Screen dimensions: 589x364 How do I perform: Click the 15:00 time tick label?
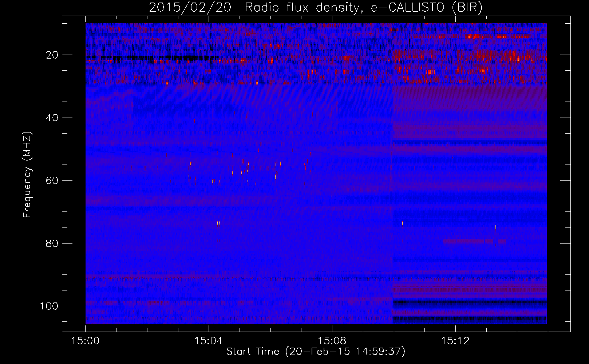point(85,341)
